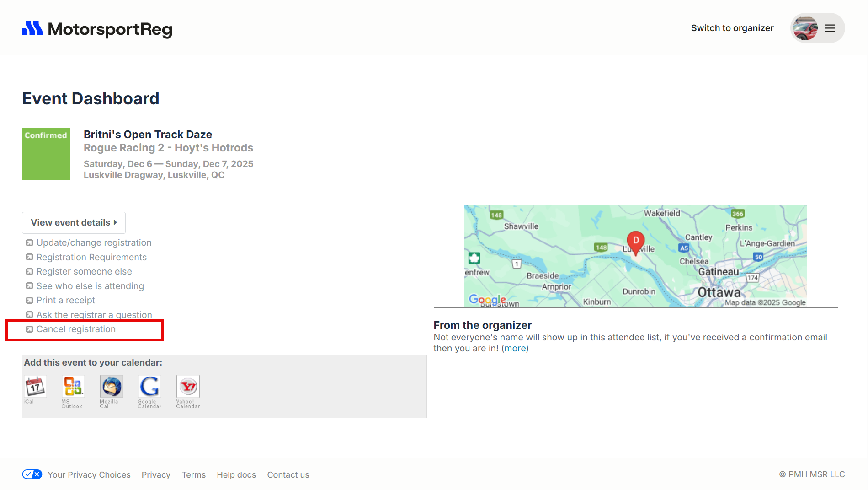This screenshot has height=490, width=868.
Task: Add event to MS Outlook calendar
Action: [x=73, y=387]
